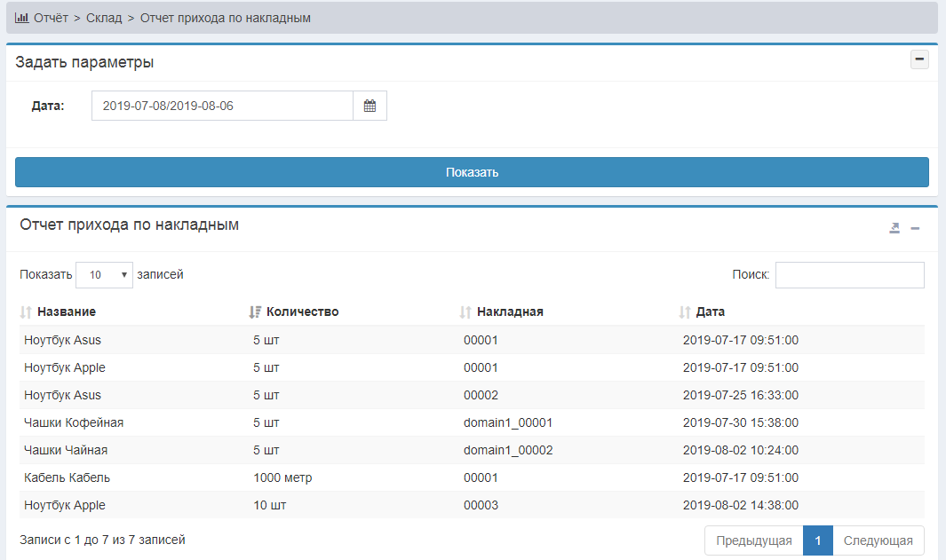This screenshot has width=946, height=560.
Task: Click the export icon in report panel
Action: (894, 228)
